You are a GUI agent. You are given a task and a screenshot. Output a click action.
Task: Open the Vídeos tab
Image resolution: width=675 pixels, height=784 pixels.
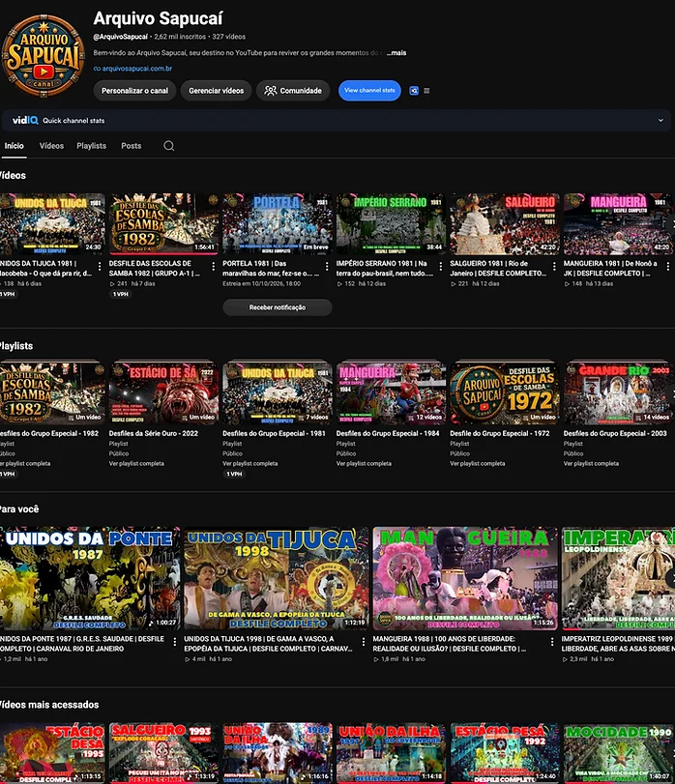click(x=51, y=146)
